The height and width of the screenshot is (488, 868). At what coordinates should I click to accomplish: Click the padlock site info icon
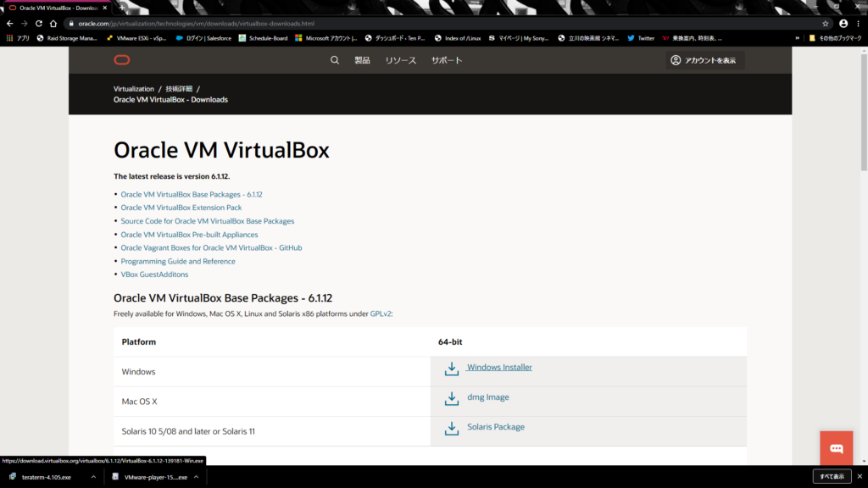(71, 23)
